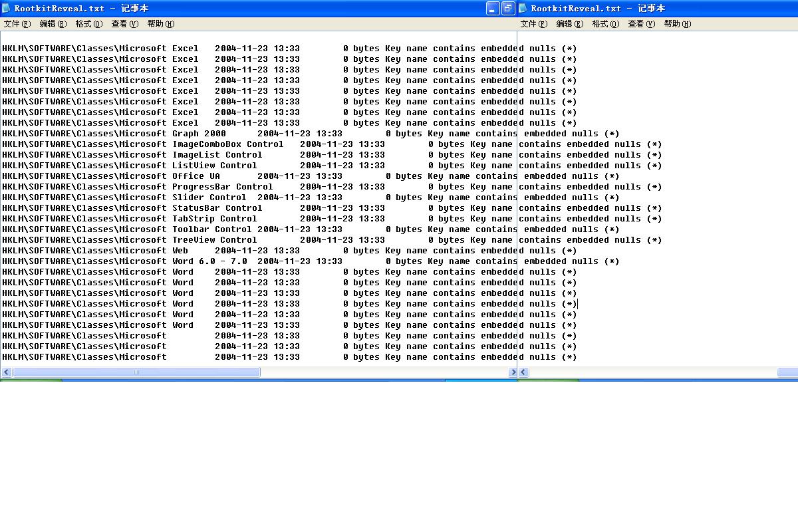The height and width of the screenshot is (532, 798).
Task: Open 编辑(E) menu in right Notepad window
Action: point(570,24)
